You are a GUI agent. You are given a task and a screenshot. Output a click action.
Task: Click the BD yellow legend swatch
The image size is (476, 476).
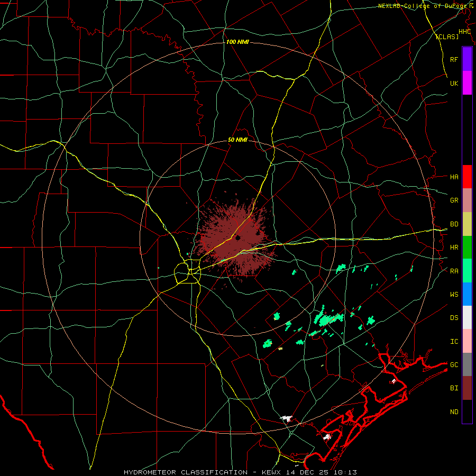pyautogui.click(x=467, y=224)
